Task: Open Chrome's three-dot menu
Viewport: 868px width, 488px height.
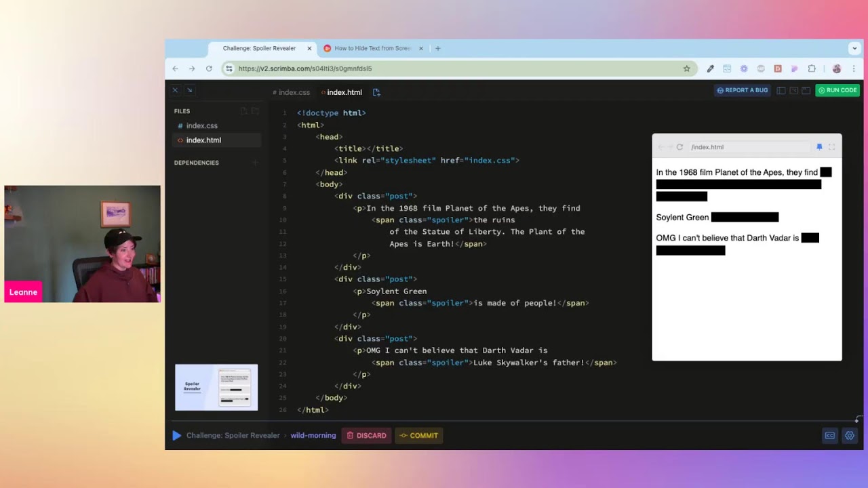Action: [x=854, y=68]
